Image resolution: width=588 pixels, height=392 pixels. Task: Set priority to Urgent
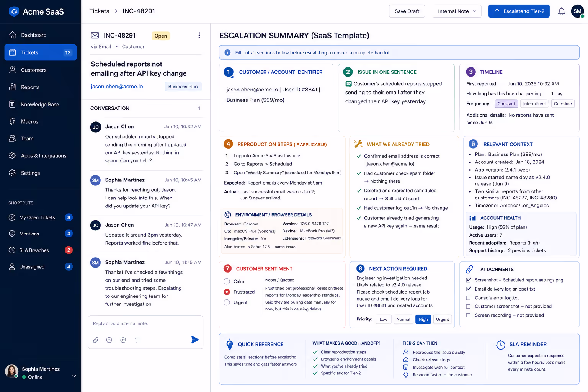click(x=443, y=319)
